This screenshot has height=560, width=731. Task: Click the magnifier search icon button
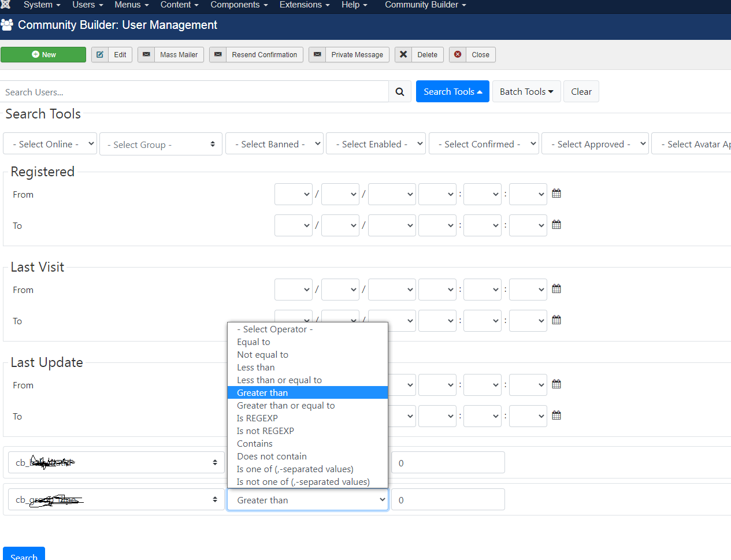coord(400,92)
